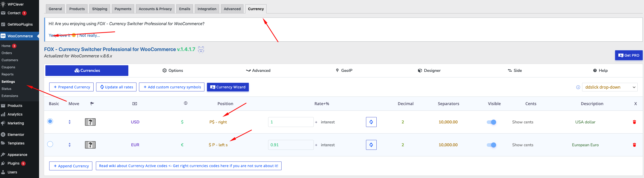The height and width of the screenshot is (178, 644).
Task: Click the Marketing megaphone icon
Action: pos(3,123)
